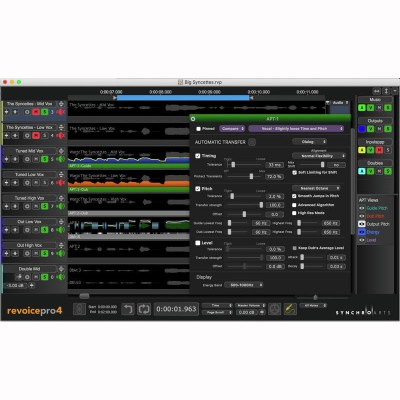Click the track move icon on Double Mid
Screen dimensions: 400x400
(19, 277)
